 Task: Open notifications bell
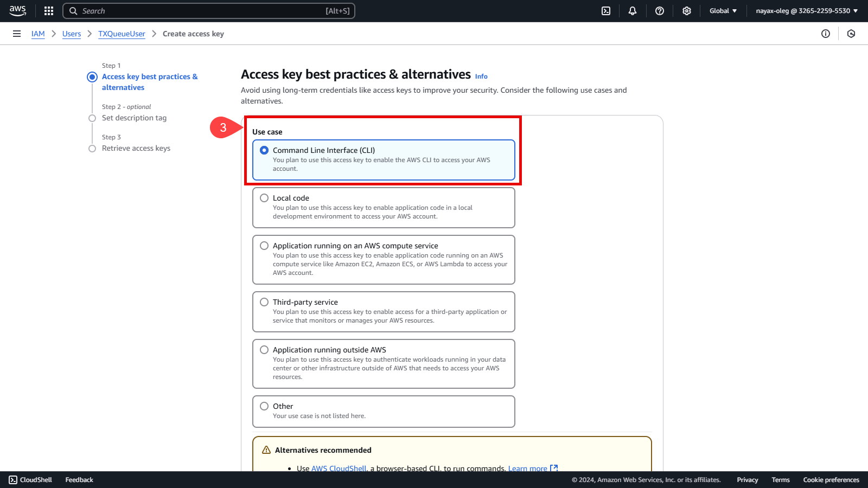pos(633,11)
